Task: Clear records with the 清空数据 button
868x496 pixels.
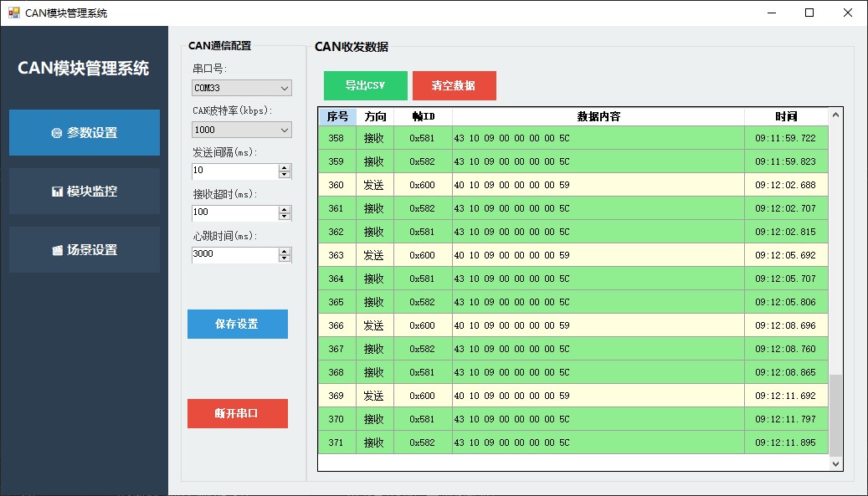Action: (x=454, y=85)
